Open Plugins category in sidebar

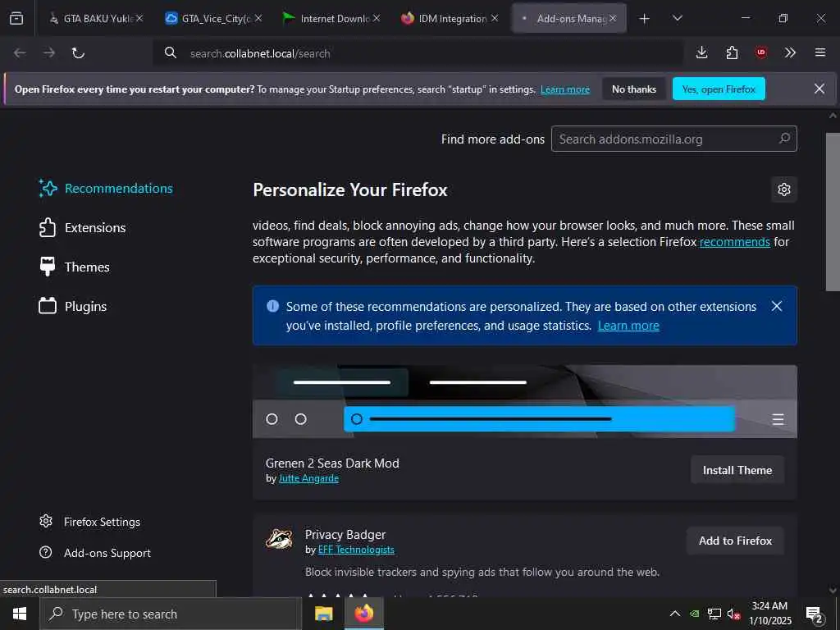click(x=73, y=307)
